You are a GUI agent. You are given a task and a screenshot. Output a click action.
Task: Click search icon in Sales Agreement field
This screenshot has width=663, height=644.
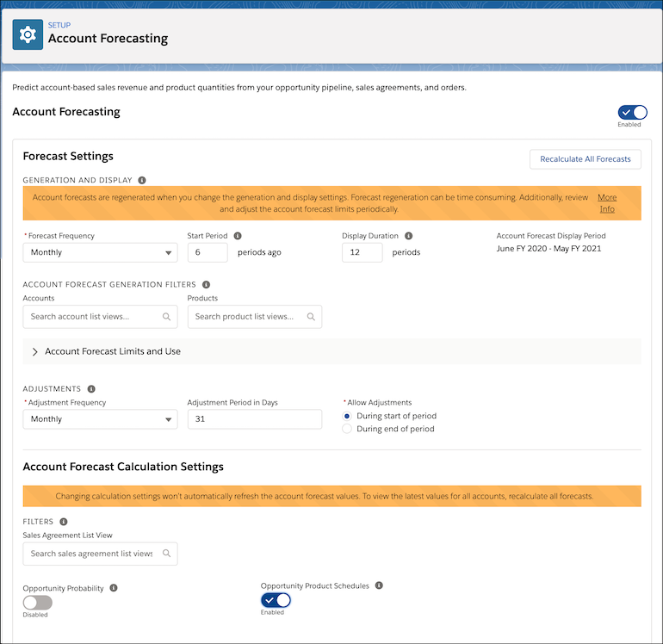(x=166, y=553)
